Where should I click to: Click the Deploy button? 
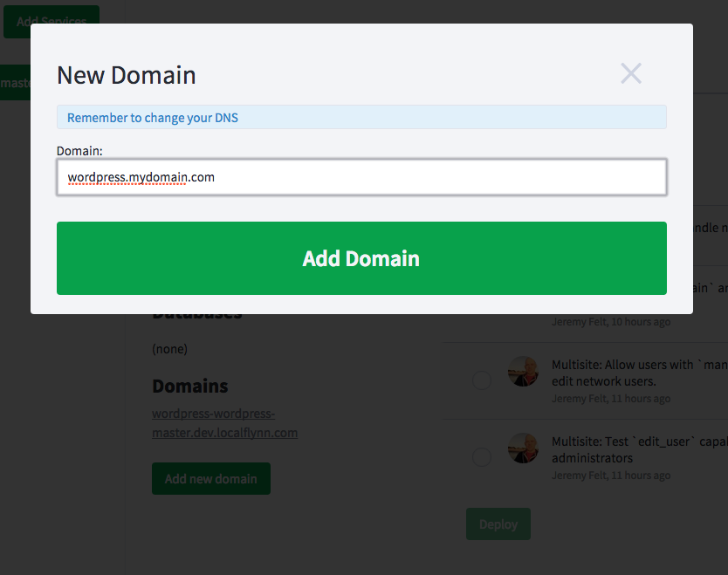coord(498,524)
